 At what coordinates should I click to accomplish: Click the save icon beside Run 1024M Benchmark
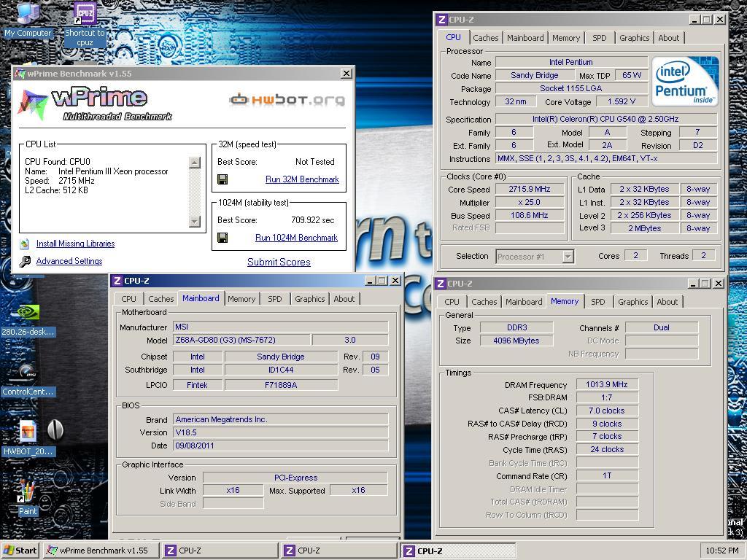pos(222,238)
